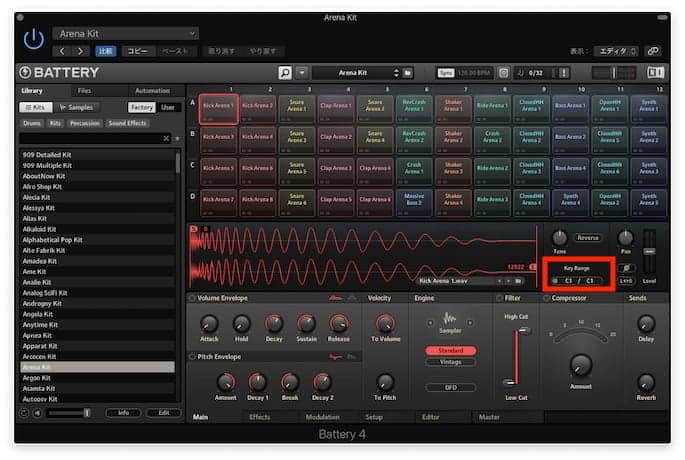Toggle the loop icon under kit list
Screen dimensions: 685x460
(24, 413)
